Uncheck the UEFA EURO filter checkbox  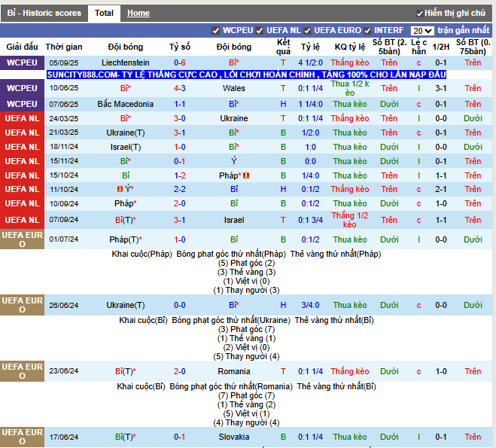pyautogui.click(x=307, y=31)
